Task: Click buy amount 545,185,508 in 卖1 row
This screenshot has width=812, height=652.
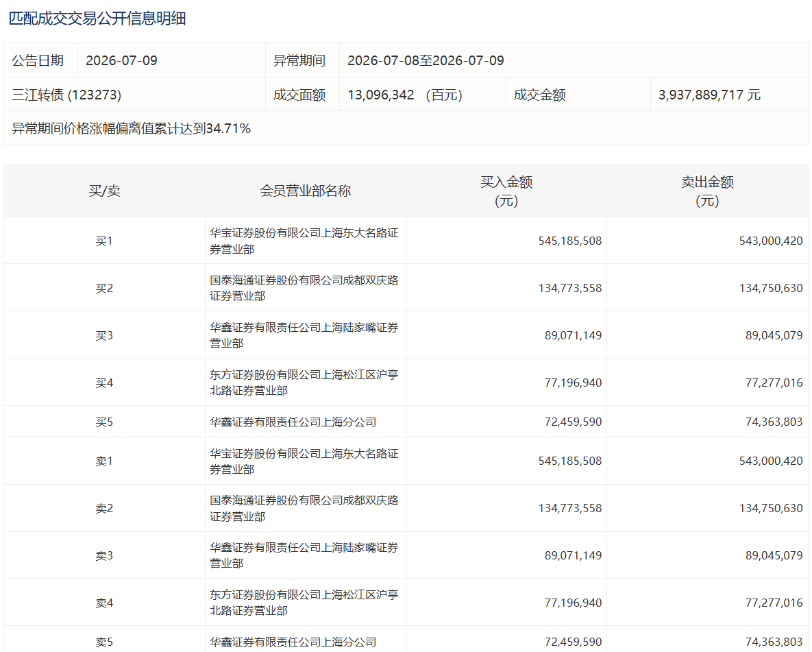Action: point(569,461)
